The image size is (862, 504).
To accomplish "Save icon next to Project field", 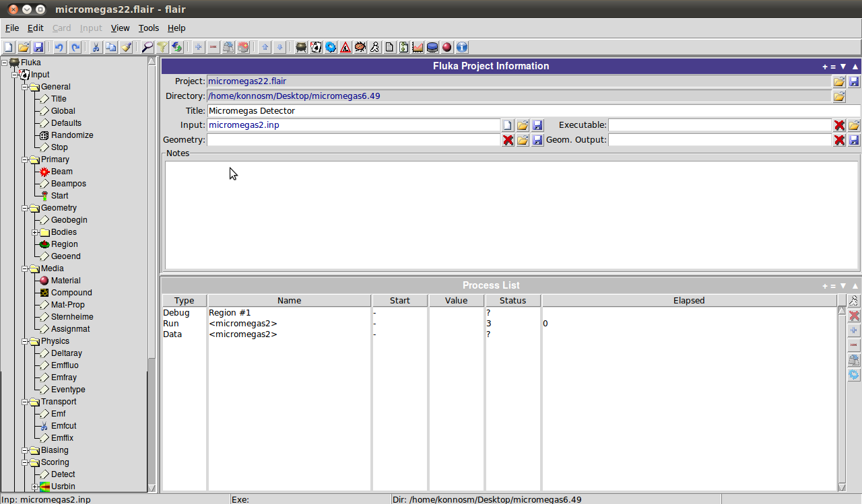I will (x=854, y=81).
